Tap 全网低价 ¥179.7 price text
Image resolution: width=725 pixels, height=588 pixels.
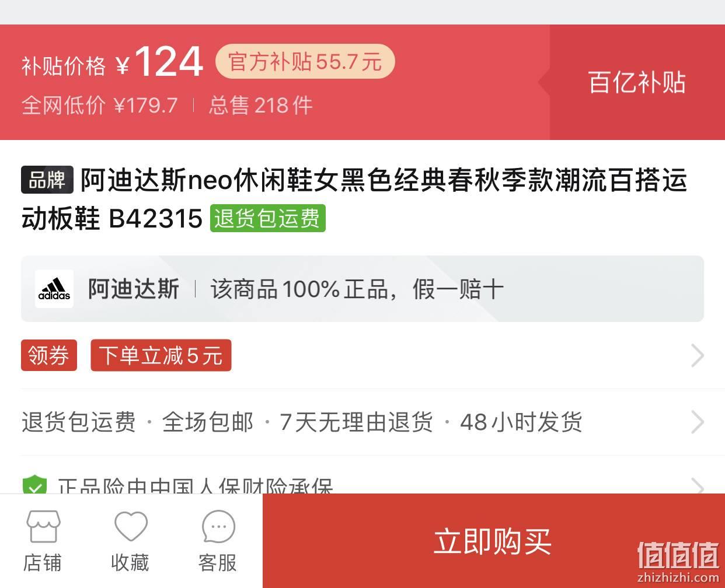click(100, 106)
